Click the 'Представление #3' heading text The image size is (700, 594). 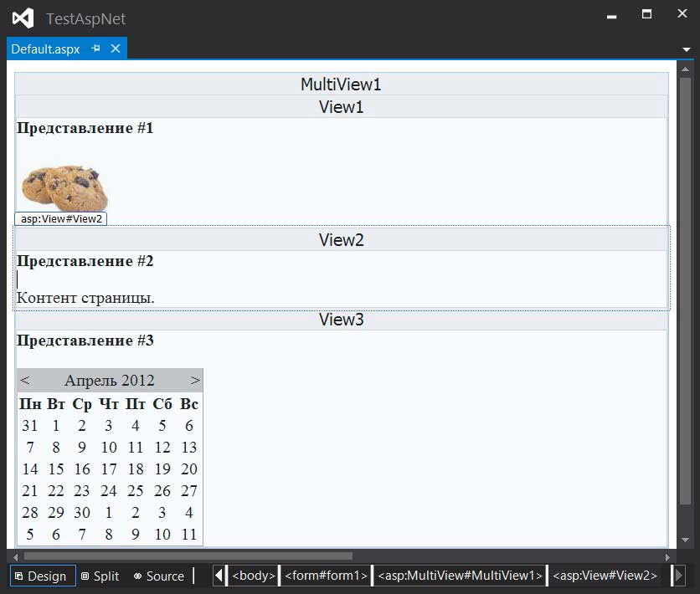click(85, 341)
